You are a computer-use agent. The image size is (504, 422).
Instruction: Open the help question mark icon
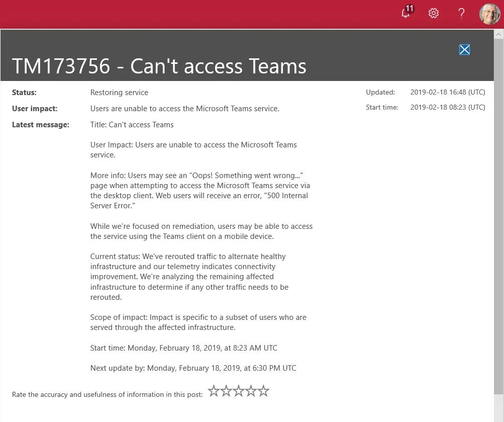click(461, 13)
